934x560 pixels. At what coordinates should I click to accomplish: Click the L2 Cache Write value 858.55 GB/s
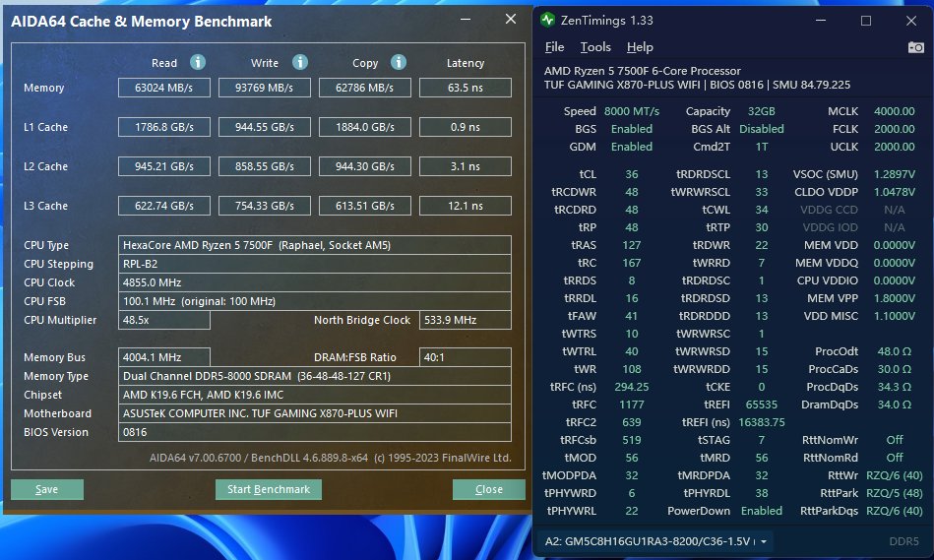(x=265, y=166)
